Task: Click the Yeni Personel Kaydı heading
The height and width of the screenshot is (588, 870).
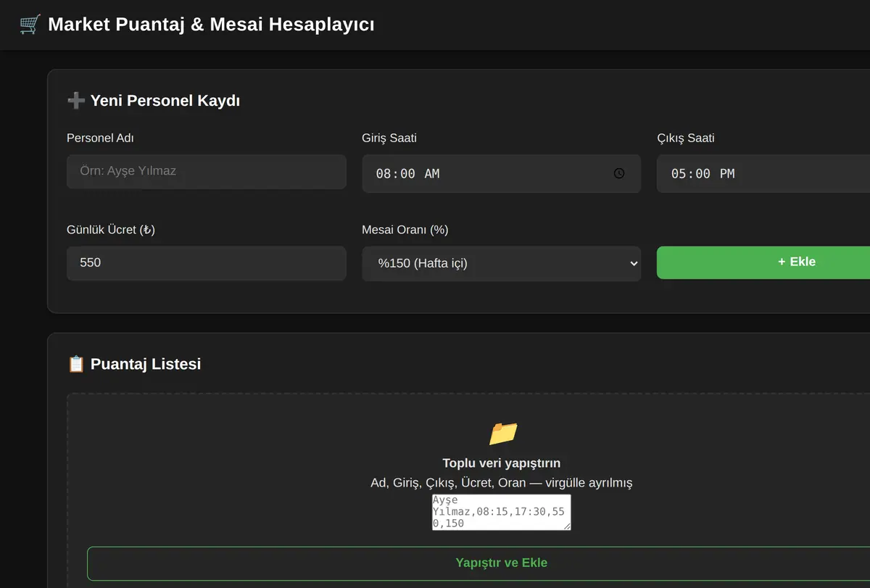Action: click(x=165, y=101)
